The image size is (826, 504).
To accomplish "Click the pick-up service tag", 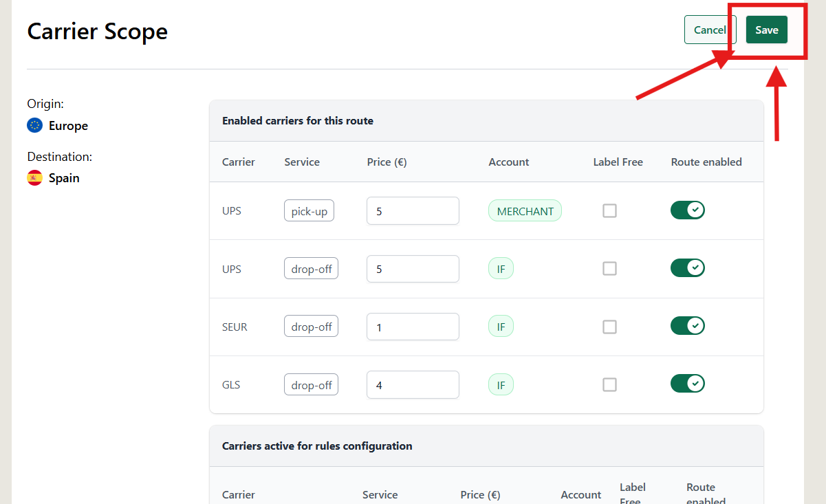I will click(x=309, y=211).
